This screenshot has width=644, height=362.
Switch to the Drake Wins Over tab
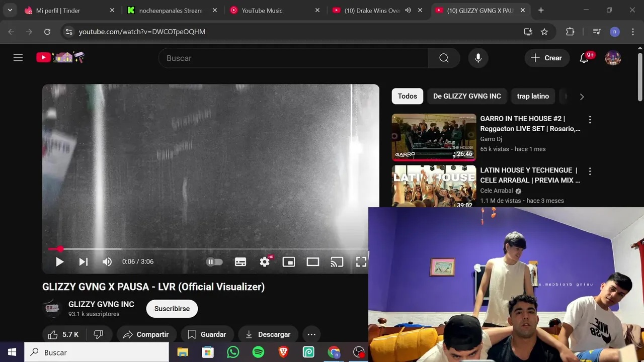372,10
